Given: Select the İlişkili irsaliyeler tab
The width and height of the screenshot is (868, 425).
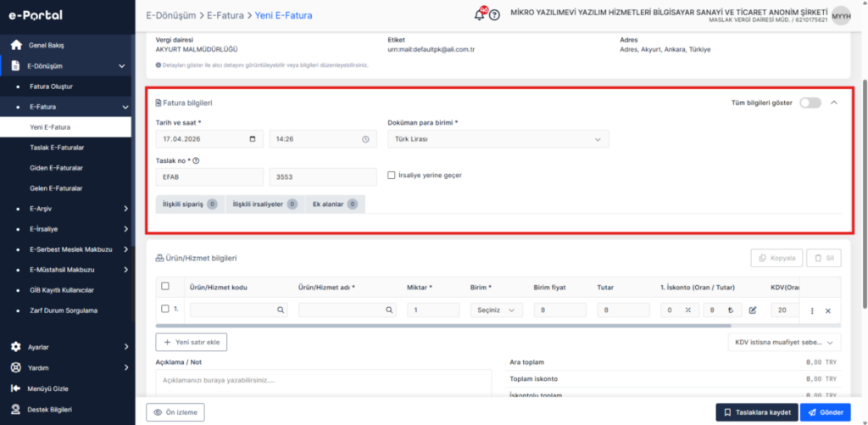Looking at the screenshot, I should coord(265,204).
